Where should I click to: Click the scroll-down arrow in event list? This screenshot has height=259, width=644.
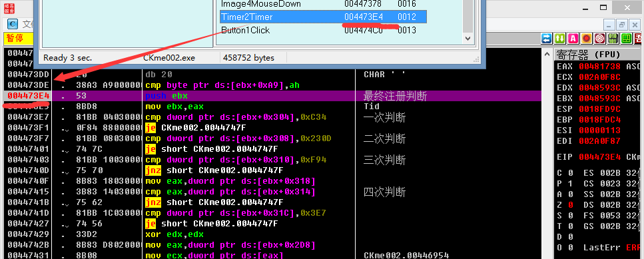tap(468, 38)
